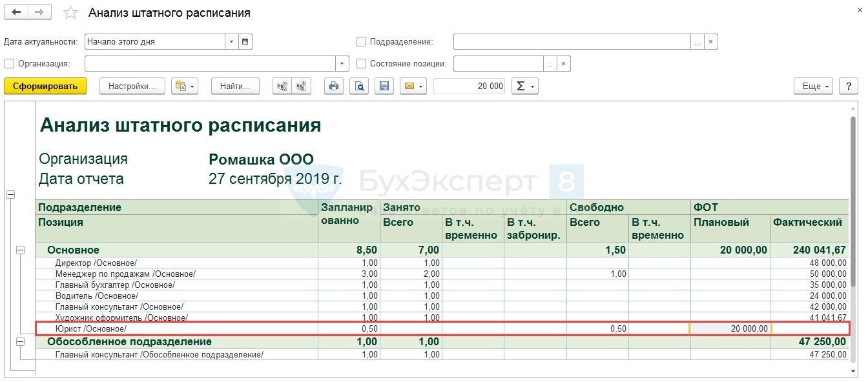Open the calendar picker for Дата актуальности
Viewport: 868px width, 382px height.
[245, 42]
